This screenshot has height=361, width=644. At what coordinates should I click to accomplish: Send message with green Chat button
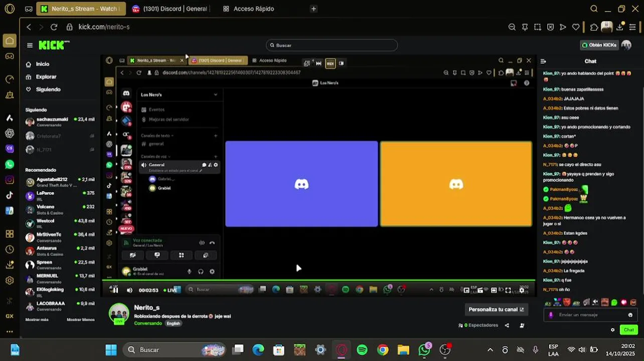click(x=629, y=329)
